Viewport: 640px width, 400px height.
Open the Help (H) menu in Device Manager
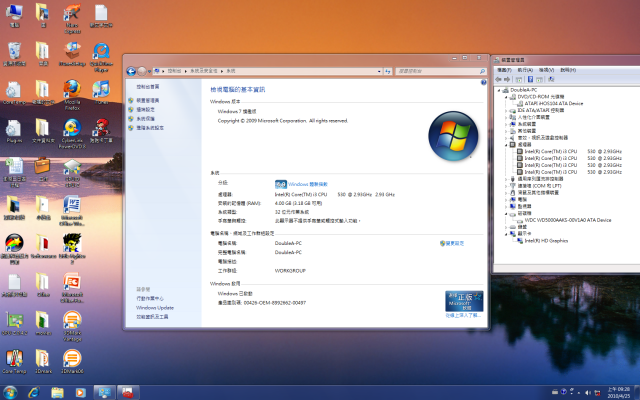point(568,70)
